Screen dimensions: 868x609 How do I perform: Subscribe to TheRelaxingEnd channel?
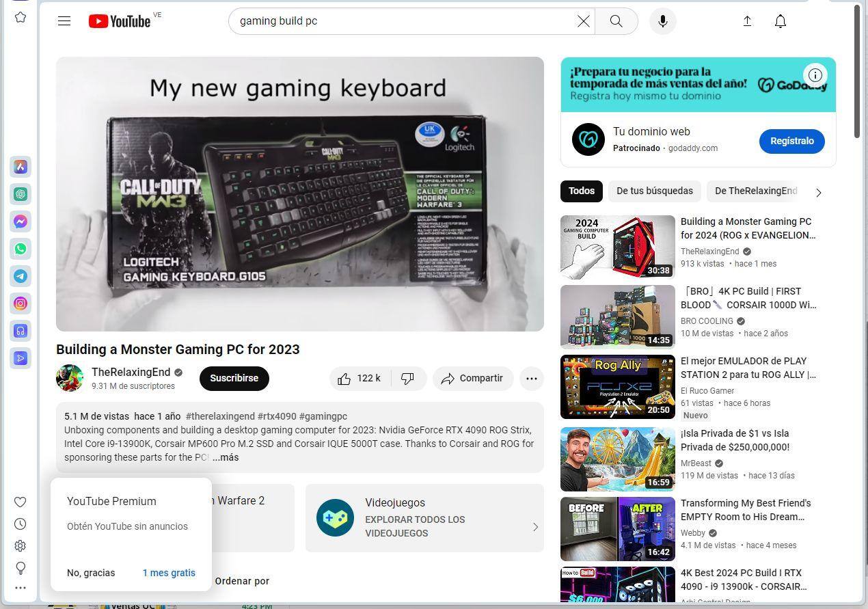point(234,379)
